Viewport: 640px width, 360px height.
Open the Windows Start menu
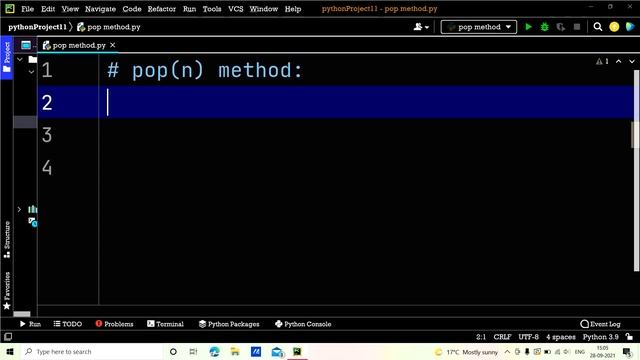(x=10, y=351)
